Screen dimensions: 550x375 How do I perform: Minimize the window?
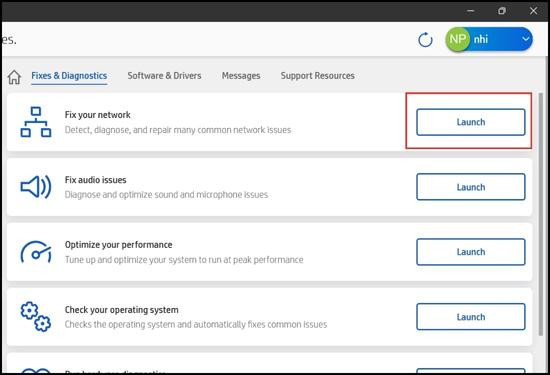point(470,11)
